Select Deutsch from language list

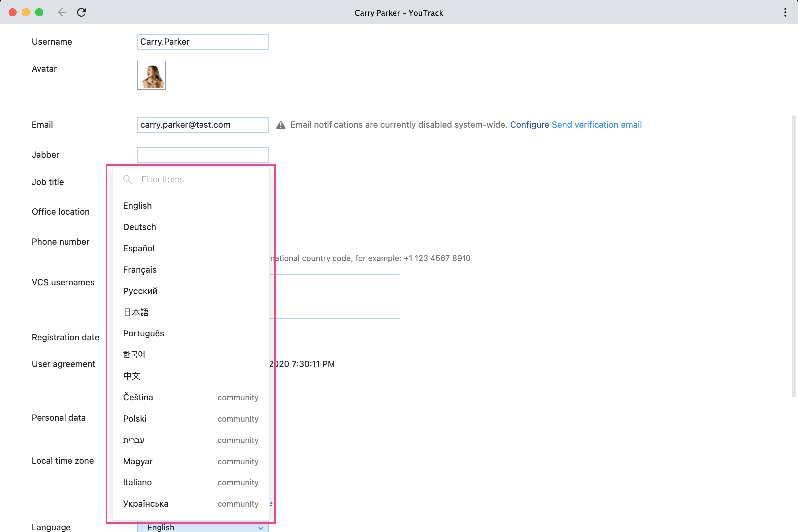pos(140,227)
